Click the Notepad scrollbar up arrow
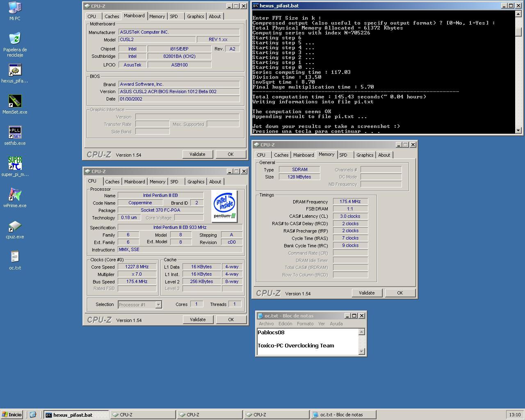This screenshot has height=420, width=525. (x=361, y=332)
